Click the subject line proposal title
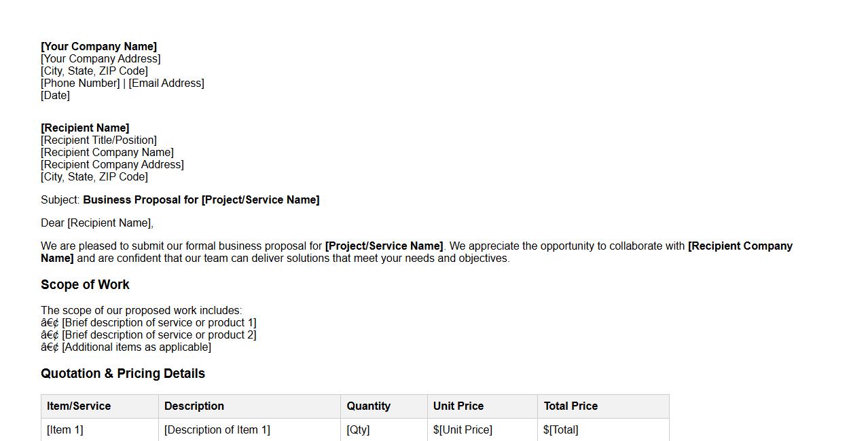This screenshot has height=441, width=868. (201, 200)
